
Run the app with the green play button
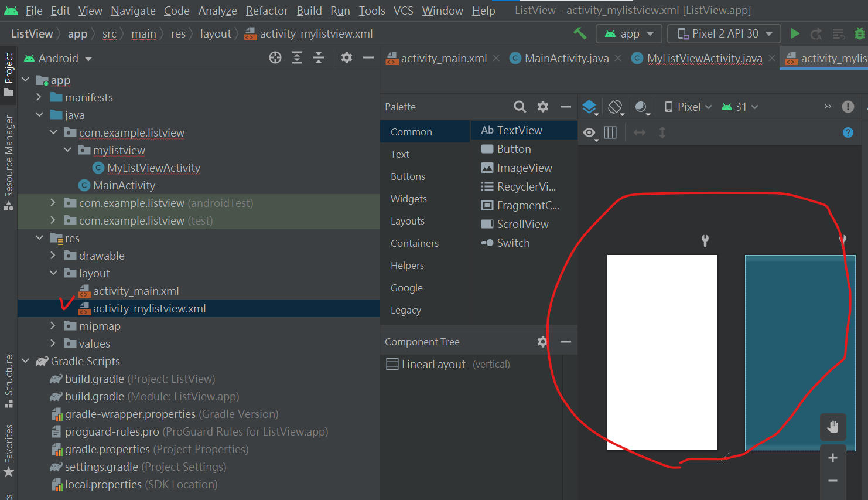[x=795, y=33]
